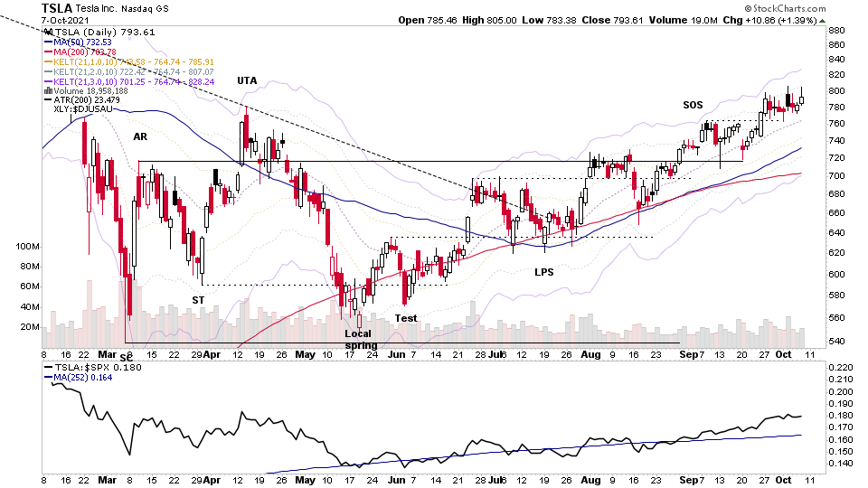
Task: Click the AR annotation label
Action: pos(140,136)
